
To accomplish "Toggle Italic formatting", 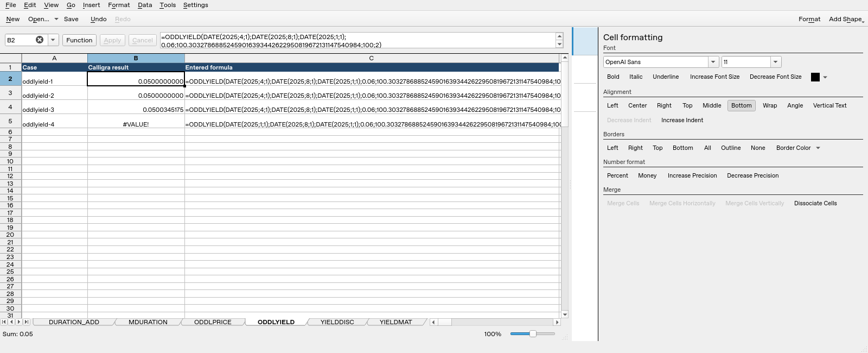I will 636,77.
